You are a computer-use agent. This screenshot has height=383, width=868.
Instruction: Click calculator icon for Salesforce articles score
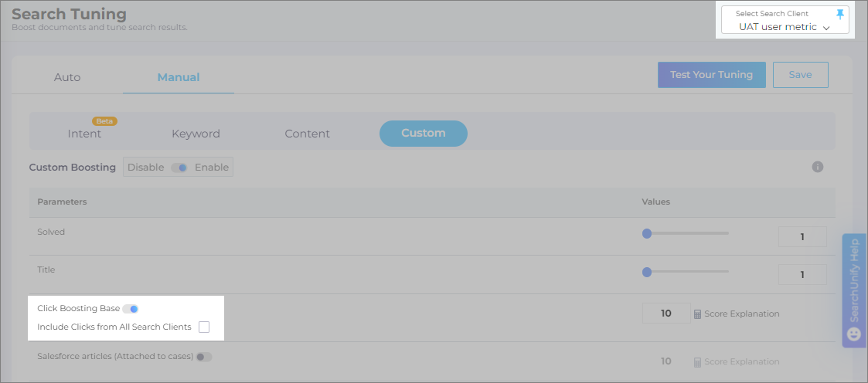tap(697, 361)
